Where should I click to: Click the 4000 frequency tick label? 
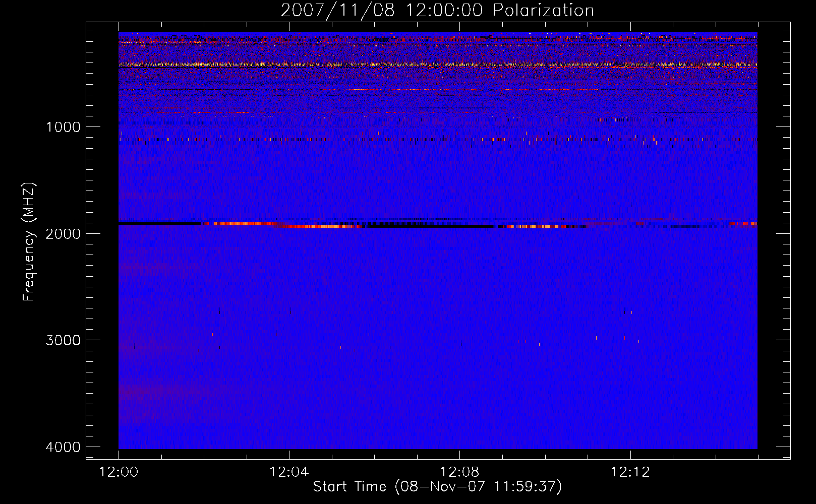(63, 447)
